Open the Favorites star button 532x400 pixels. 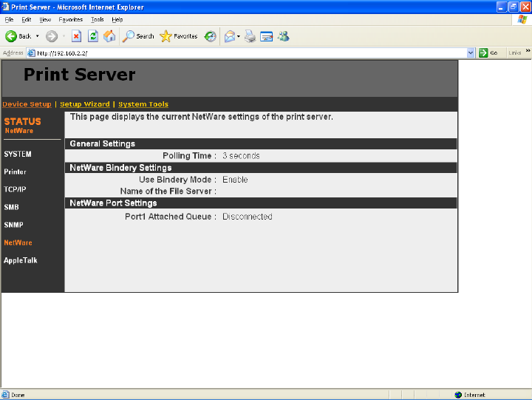coord(179,36)
